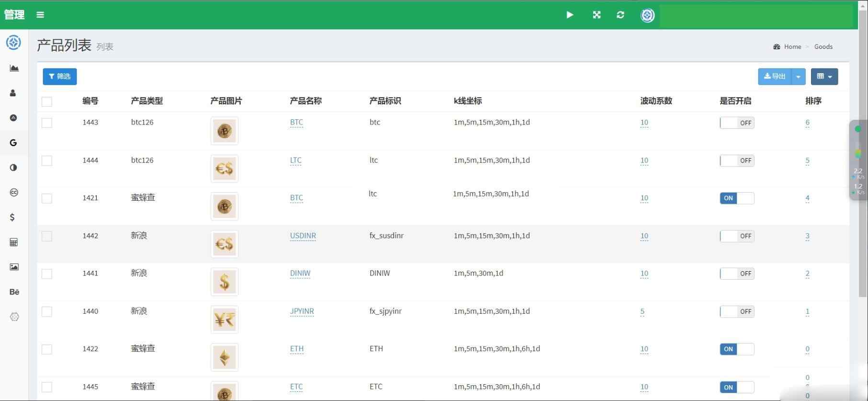Sort by 波动系数 column header
This screenshot has width=868, height=401.
656,101
